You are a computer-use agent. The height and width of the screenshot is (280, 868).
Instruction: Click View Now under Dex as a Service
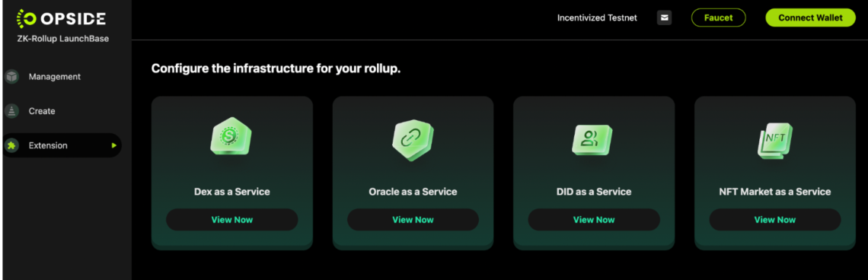tap(232, 220)
